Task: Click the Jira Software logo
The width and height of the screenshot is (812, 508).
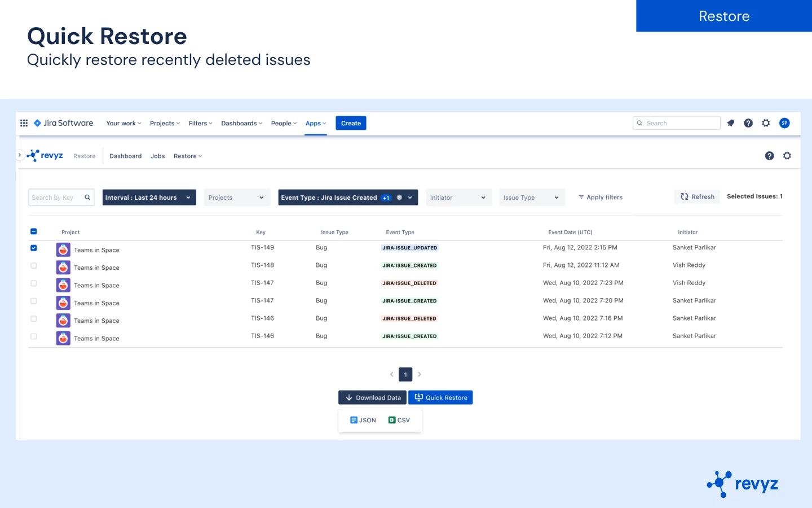Action: pyautogui.click(x=63, y=123)
